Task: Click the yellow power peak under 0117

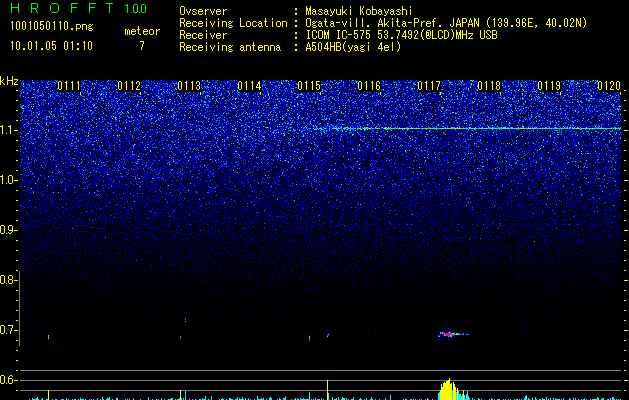Action: [449, 390]
